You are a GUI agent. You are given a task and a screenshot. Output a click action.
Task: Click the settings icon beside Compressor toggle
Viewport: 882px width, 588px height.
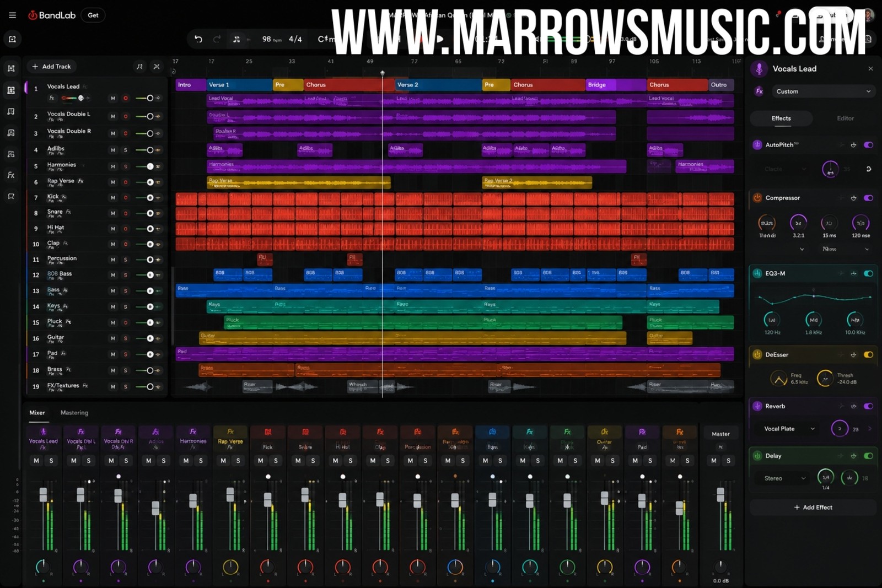coord(853,198)
